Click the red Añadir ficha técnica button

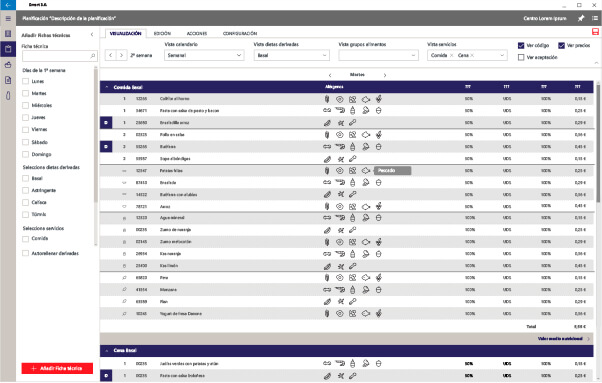tap(57, 368)
